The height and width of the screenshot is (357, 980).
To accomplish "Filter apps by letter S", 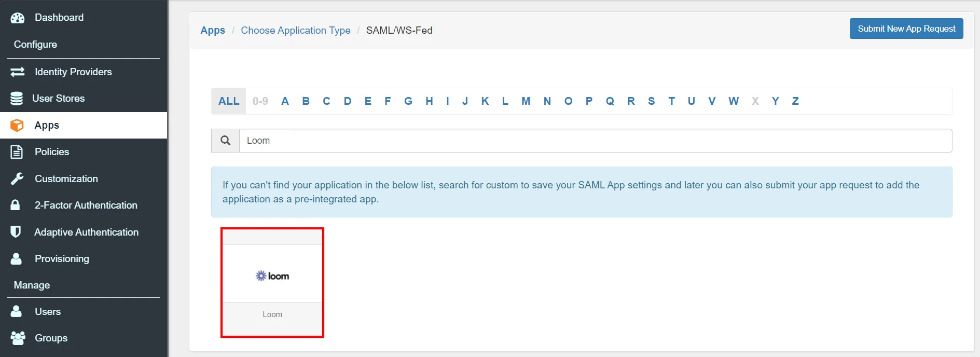I will (x=652, y=101).
